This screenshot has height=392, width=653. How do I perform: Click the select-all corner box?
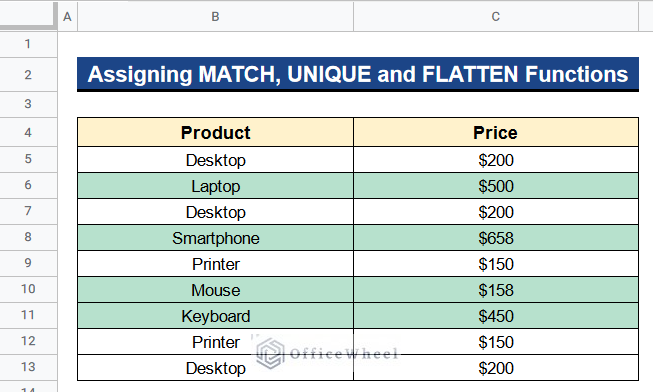(28, 16)
